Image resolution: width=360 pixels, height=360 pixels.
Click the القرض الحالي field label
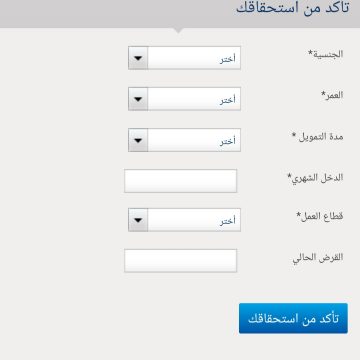tap(318, 258)
